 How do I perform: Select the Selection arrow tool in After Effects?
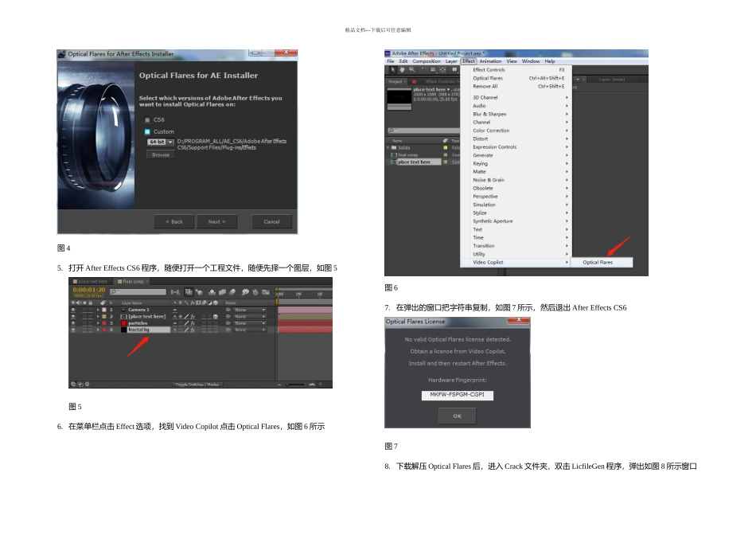point(392,69)
